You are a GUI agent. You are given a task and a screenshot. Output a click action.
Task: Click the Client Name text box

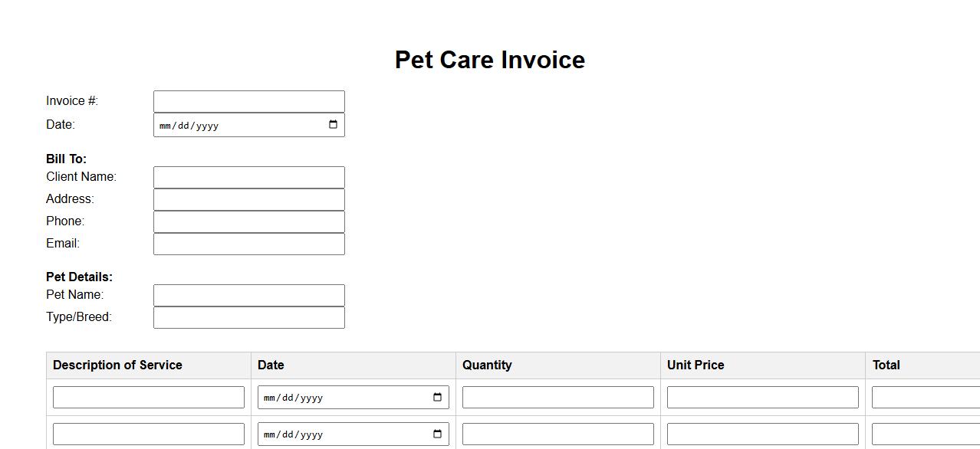(249, 177)
